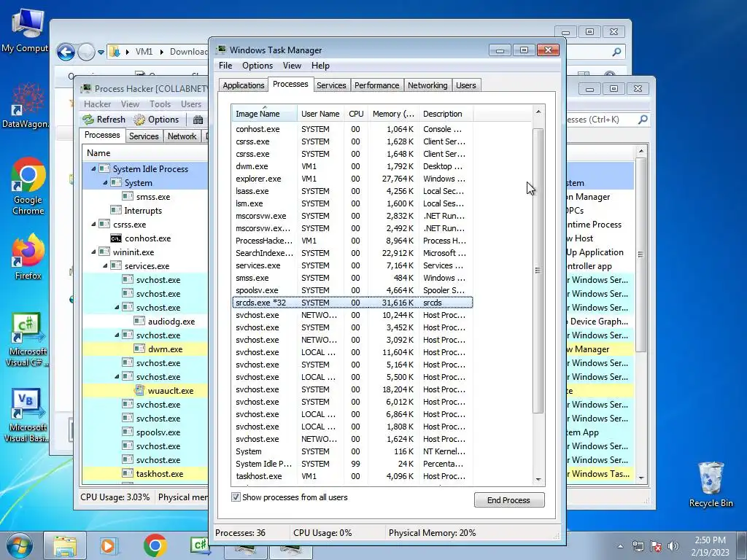The width and height of the screenshot is (747, 560).
Task: Sort by Memory column header
Action: click(393, 114)
